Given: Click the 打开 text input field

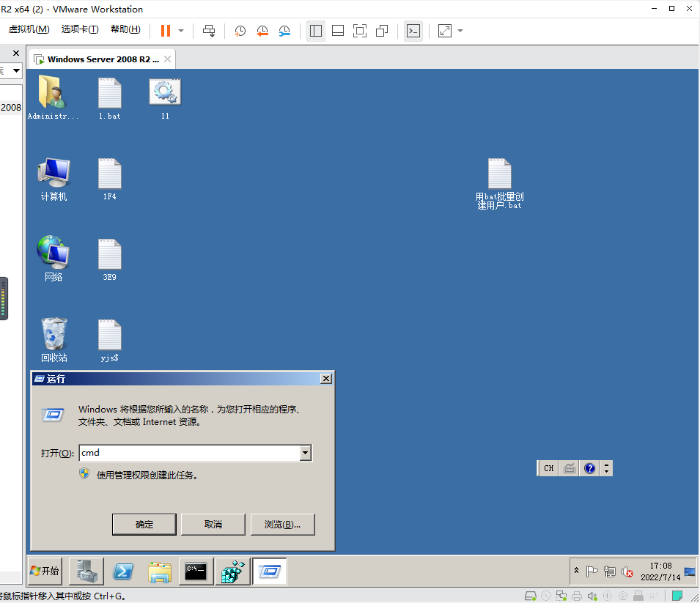Looking at the screenshot, I should [190, 453].
